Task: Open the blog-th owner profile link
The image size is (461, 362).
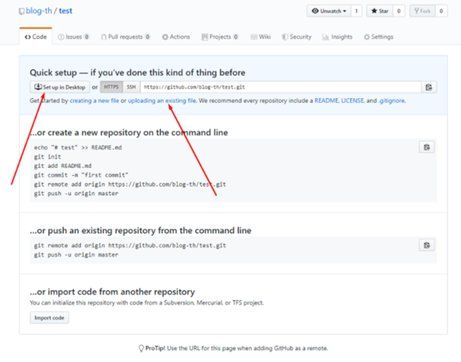Action: (x=39, y=11)
